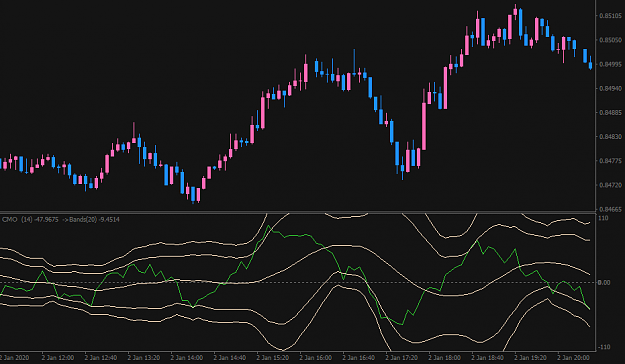
Task: Select the 2 Jan 15:20 time label
Action: pos(273,358)
